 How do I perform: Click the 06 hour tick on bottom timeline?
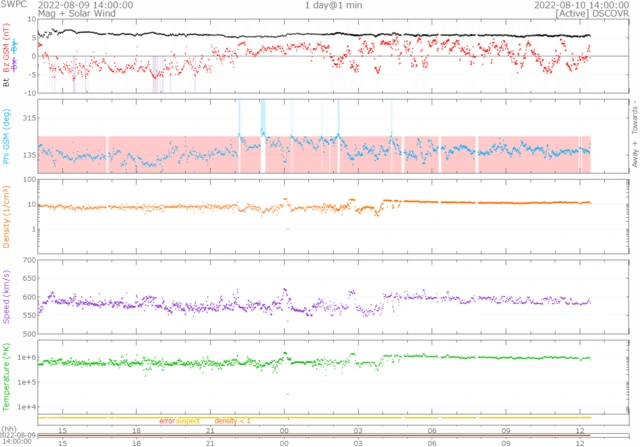click(x=432, y=441)
